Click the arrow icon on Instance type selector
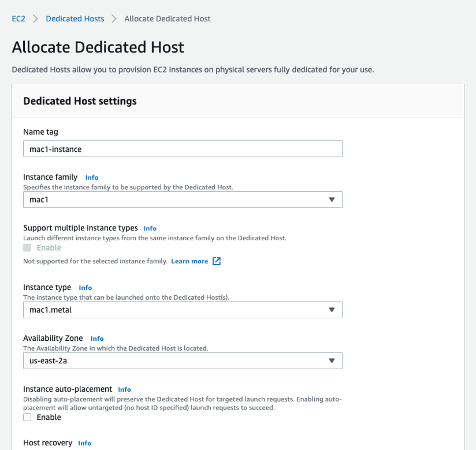Image resolution: width=476 pixels, height=450 pixels. (x=332, y=310)
